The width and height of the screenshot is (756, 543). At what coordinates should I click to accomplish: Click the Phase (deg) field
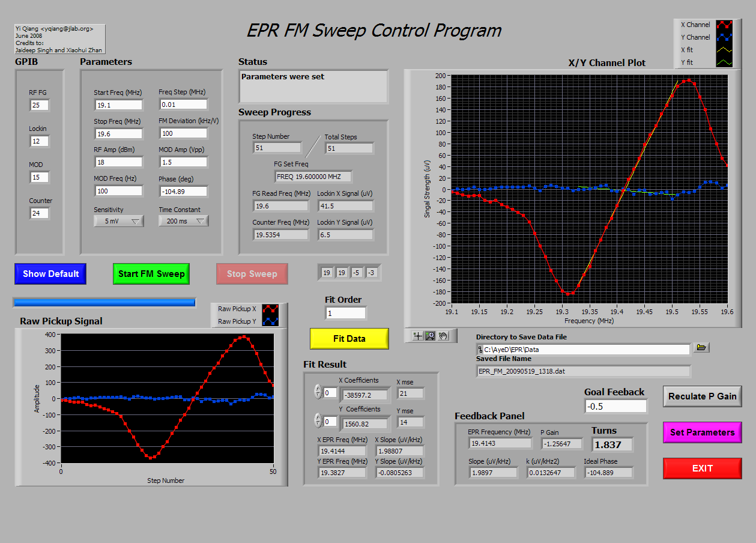pos(184,192)
